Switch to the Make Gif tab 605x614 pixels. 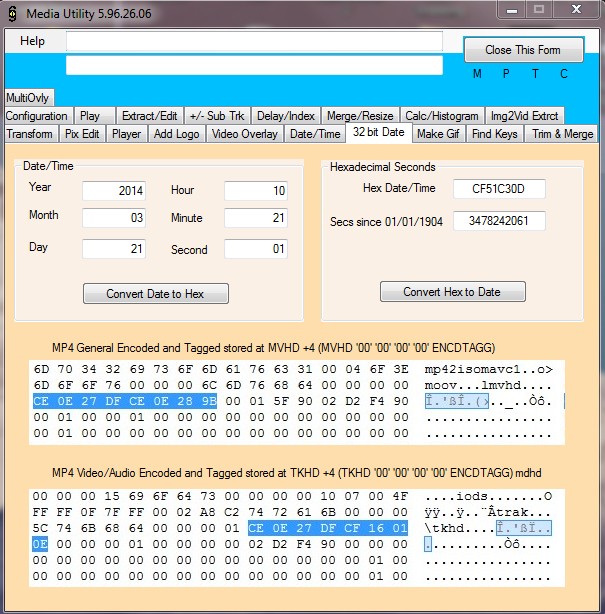pos(438,134)
